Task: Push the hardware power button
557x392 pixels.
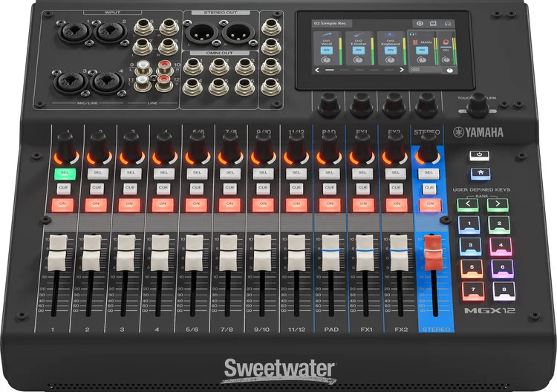Action: click(479, 155)
